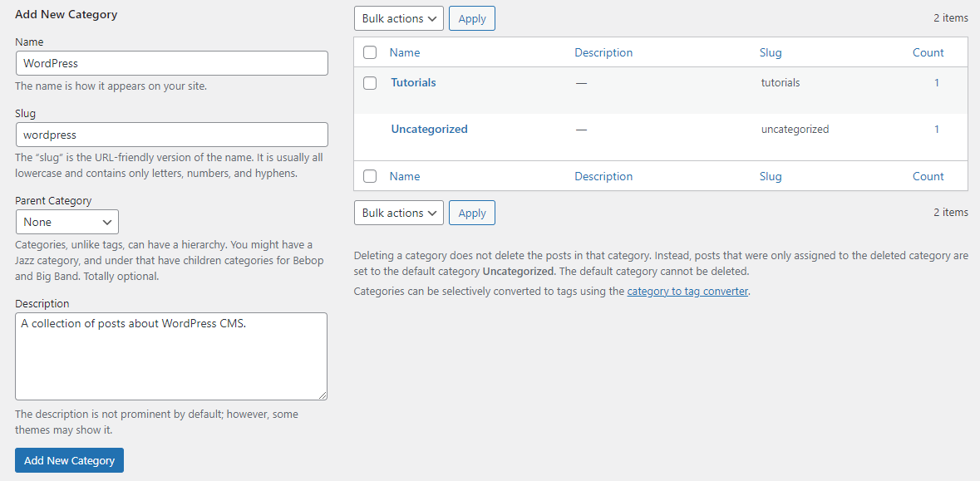View posts counted under Uncategorized
Image resolution: width=980 pixels, height=481 pixels.
[937, 129]
